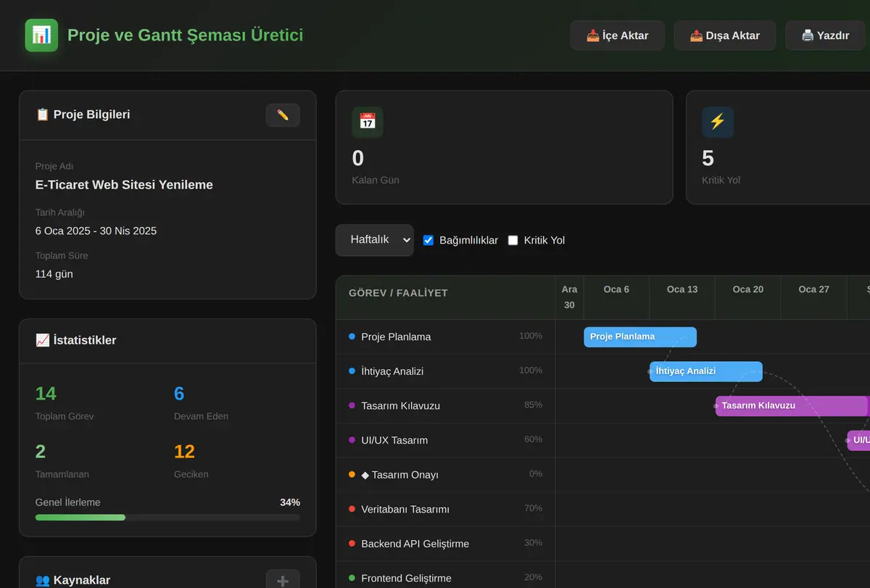Image resolution: width=870 pixels, height=588 pixels.
Task: Select the İhtiyaç Analizi Gantt bar
Action: tap(706, 371)
